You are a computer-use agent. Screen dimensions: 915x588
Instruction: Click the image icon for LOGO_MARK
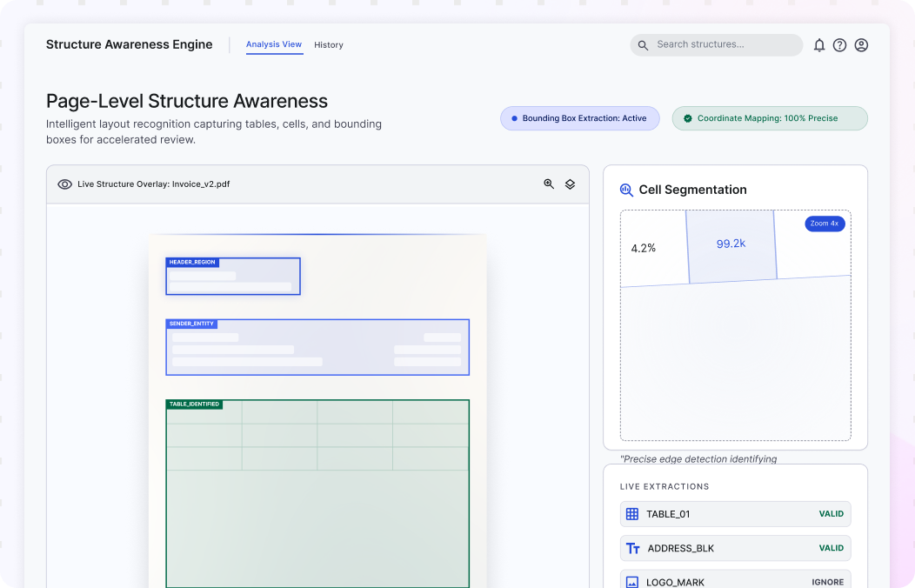pyautogui.click(x=632, y=582)
